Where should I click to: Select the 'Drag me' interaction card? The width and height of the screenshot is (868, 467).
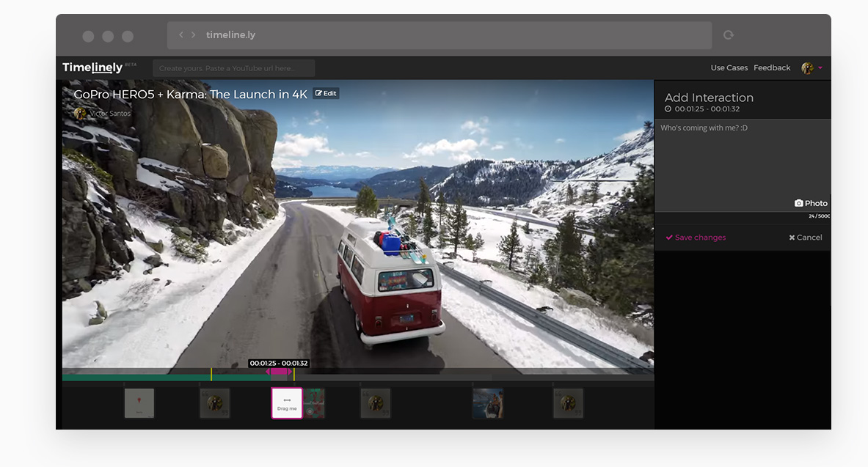(287, 403)
